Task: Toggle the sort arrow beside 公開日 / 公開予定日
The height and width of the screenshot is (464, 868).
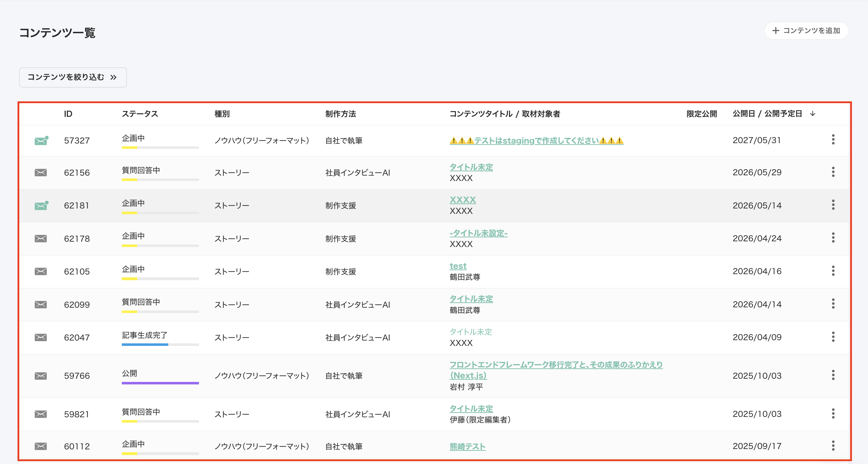Action: (813, 114)
